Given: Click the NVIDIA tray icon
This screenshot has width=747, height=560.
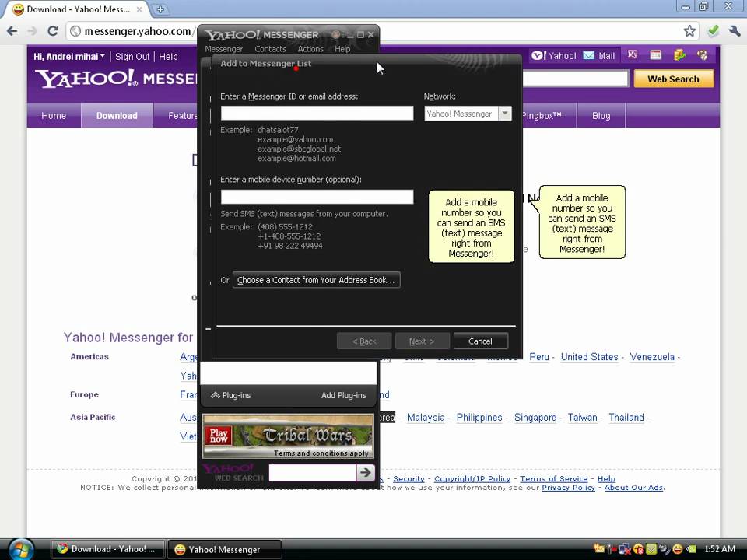Looking at the screenshot, I should click(691, 549).
